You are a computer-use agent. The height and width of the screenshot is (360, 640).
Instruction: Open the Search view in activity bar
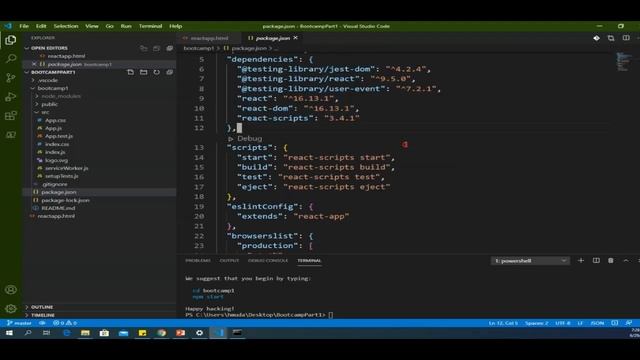(11, 59)
